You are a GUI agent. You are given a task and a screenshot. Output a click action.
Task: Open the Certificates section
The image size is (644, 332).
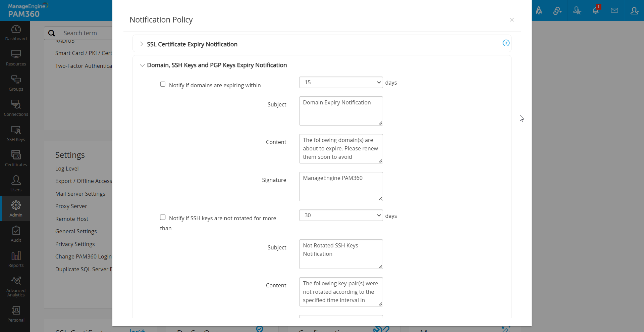15,158
